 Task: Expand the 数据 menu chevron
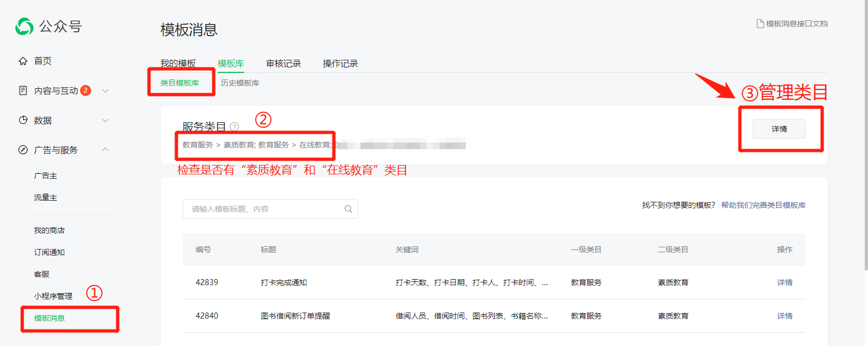[105, 120]
